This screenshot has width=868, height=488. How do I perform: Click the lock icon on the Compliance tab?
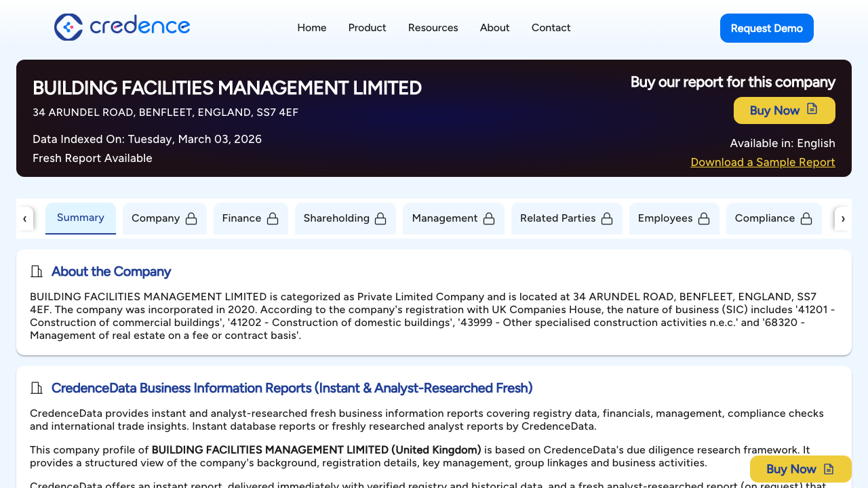[x=806, y=218]
